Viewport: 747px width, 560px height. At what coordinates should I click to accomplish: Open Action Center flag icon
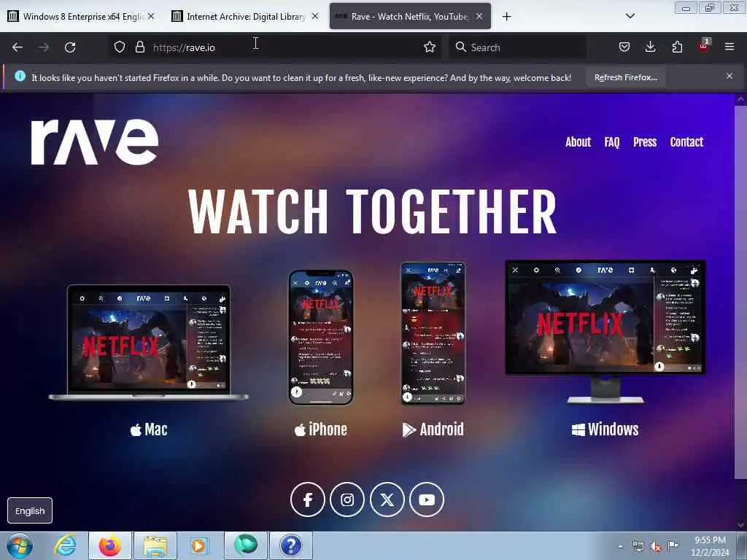673,545
